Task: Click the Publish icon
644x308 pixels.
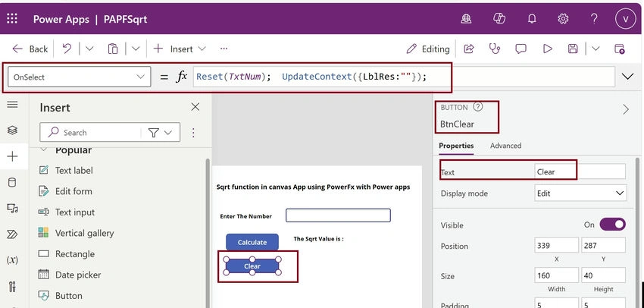Action: point(619,49)
